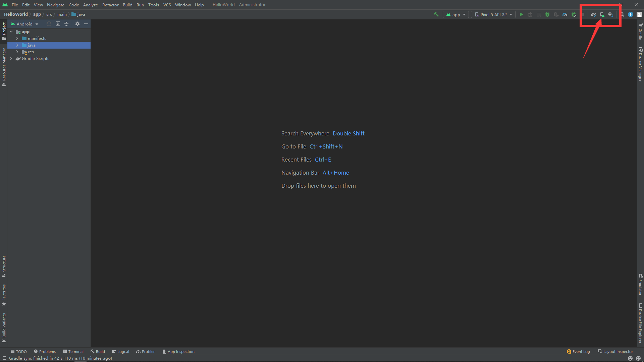Click the Debug app bug icon
The height and width of the screenshot is (362, 644).
[x=547, y=14]
